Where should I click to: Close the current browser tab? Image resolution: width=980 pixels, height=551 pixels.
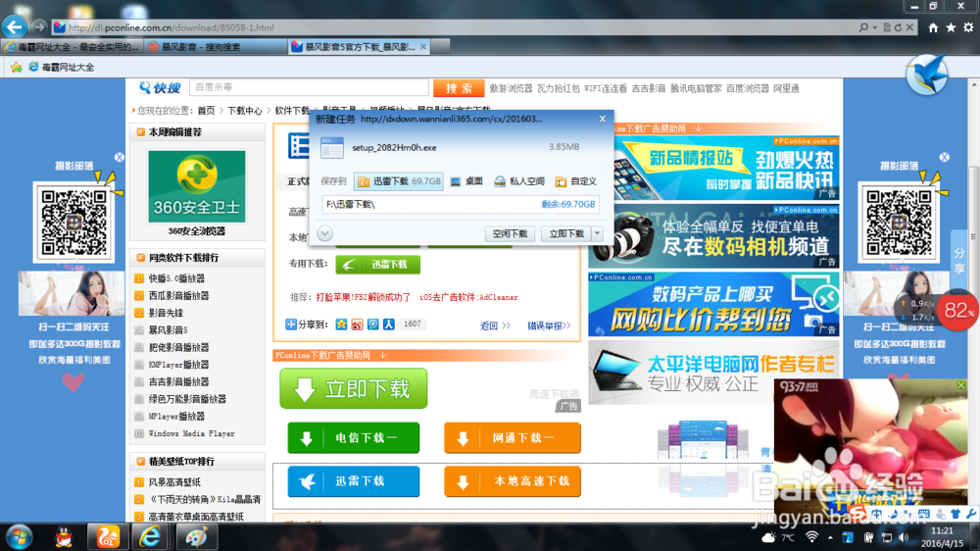[x=423, y=47]
